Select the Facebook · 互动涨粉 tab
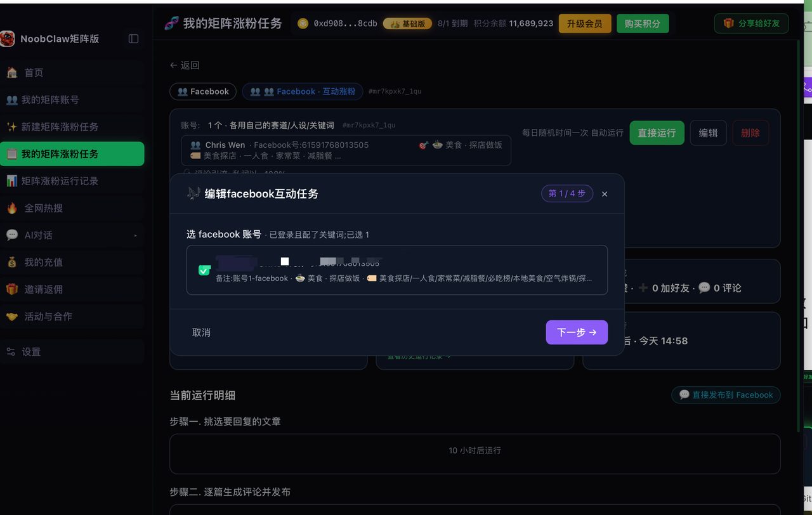This screenshot has height=515, width=812. coord(303,91)
